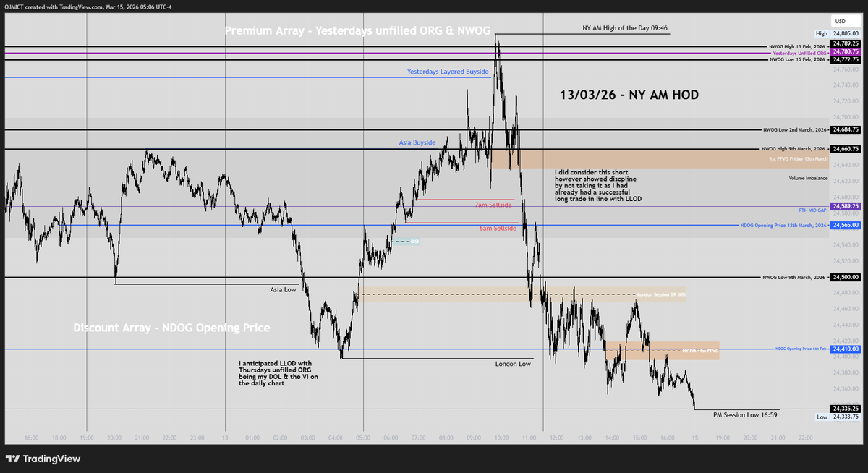Click the 14:00 time axis label
The height and width of the screenshot is (473, 868).
coord(612,438)
